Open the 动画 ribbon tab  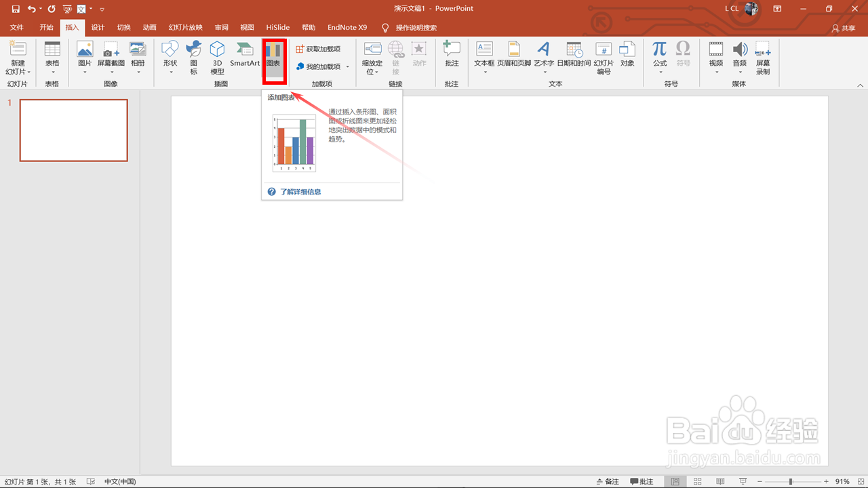(x=149, y=28)
